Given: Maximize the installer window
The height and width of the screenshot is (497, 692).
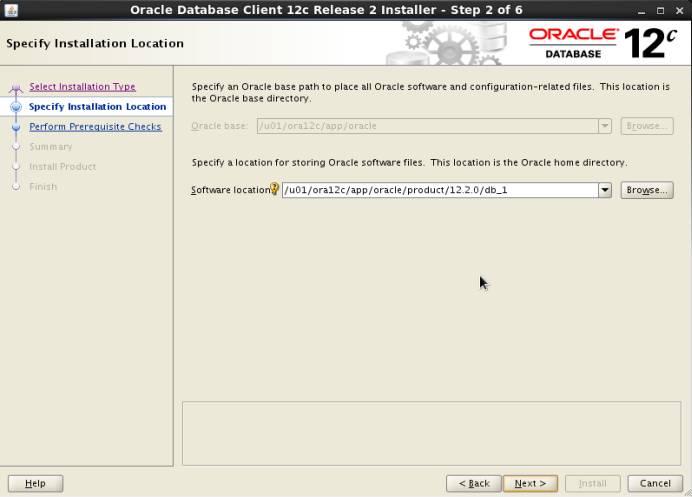Looking at the screenshot, I should point(660,11).
